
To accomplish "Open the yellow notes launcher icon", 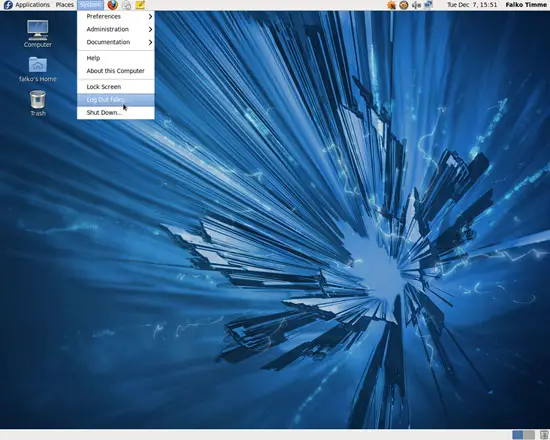I will [x=140, y=5].
